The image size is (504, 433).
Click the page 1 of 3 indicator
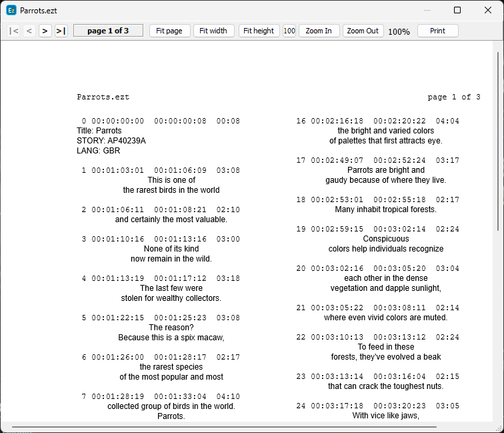pos(108,31)
